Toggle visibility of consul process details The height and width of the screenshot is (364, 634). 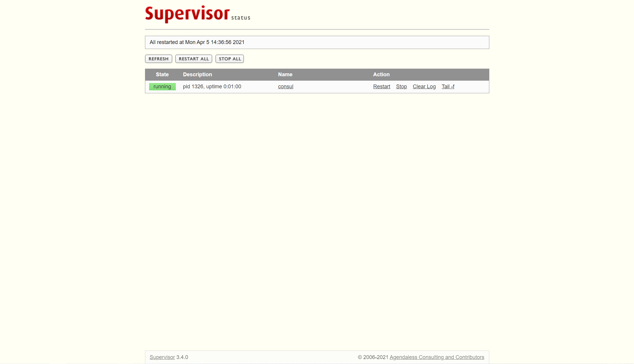click(285, 86)
